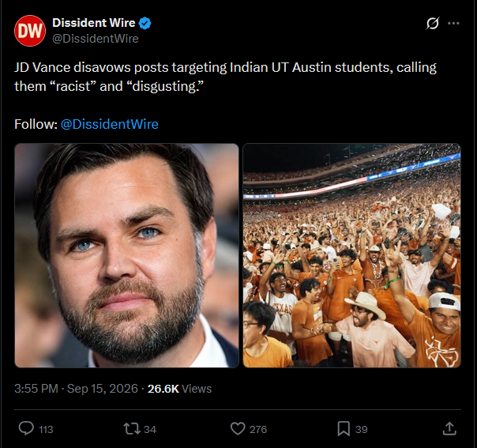Open the stadium crowd photo
The width and height of the screenshot is (477, 448).
pos(351,255)
